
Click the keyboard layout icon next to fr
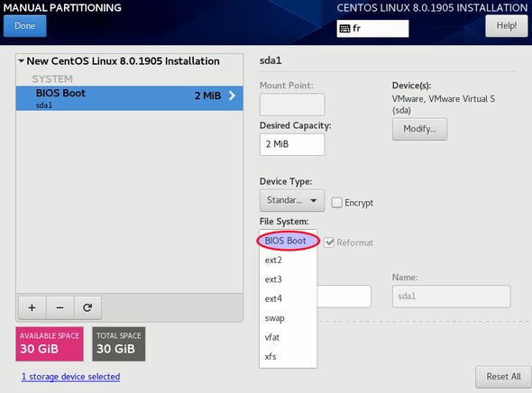pos(344,29)
